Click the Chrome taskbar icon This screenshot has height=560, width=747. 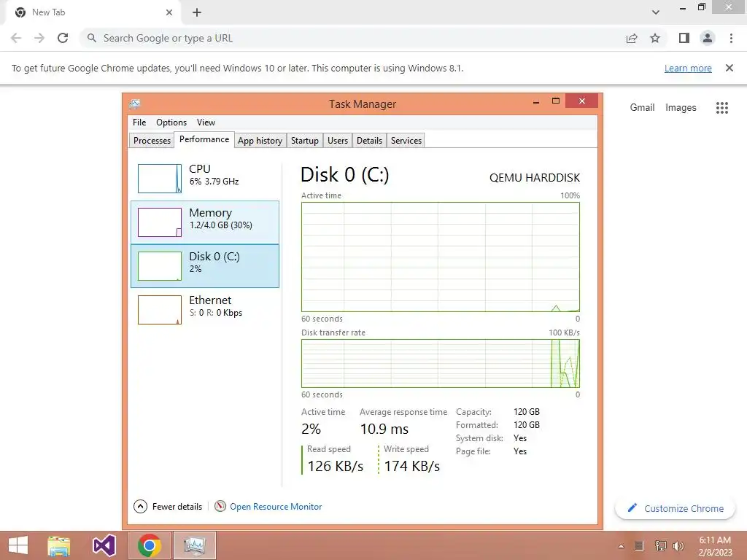[x=150, y=545]
